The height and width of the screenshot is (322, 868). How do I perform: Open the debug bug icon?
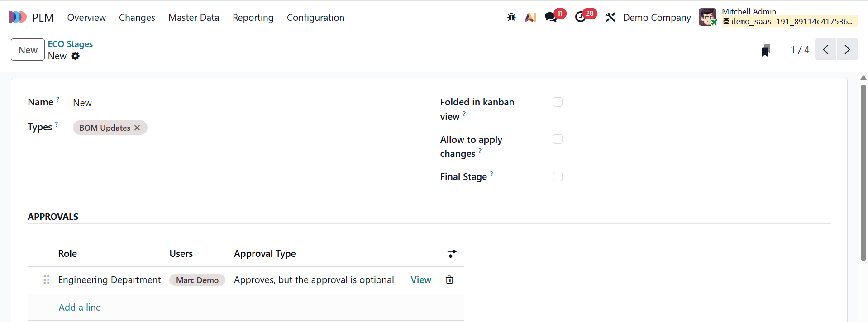(x=511, y=17)
